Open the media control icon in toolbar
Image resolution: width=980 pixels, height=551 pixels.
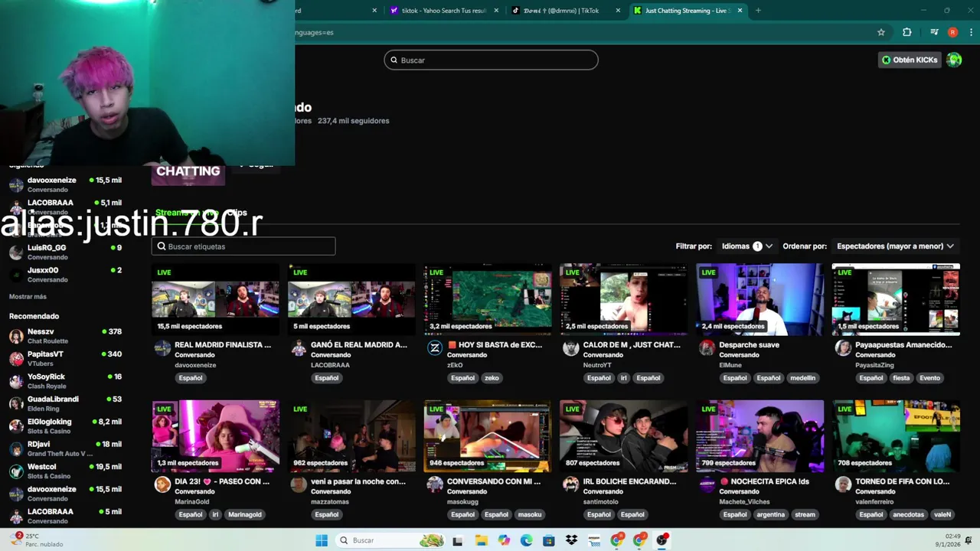coord(934,32)
